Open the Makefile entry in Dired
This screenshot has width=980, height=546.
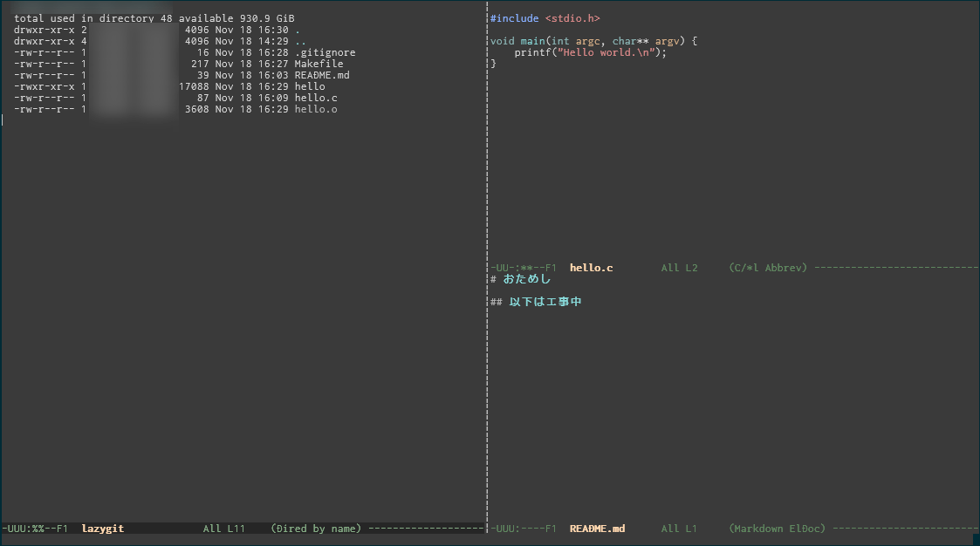(319, 64)
